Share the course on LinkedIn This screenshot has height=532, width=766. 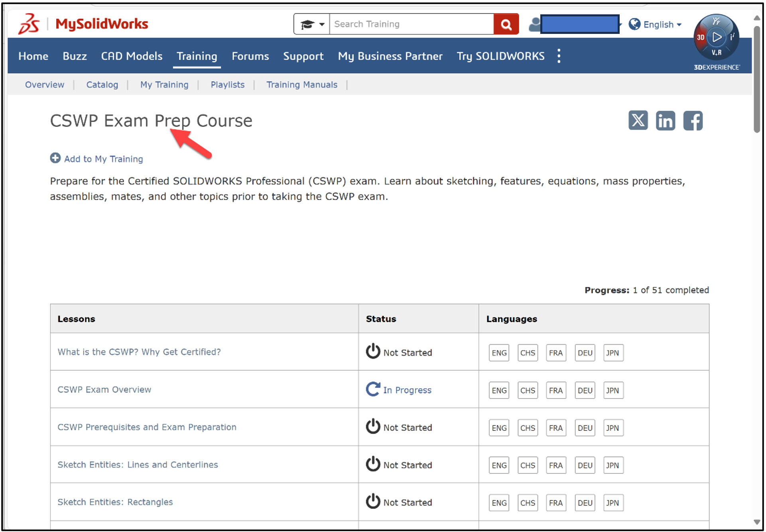click(x=665, y=121)
